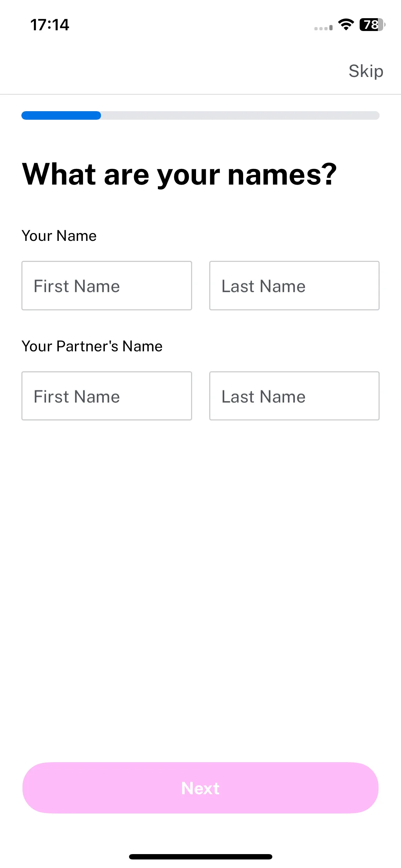Tap blank area below partner name fields

click(x=200, y=588)
